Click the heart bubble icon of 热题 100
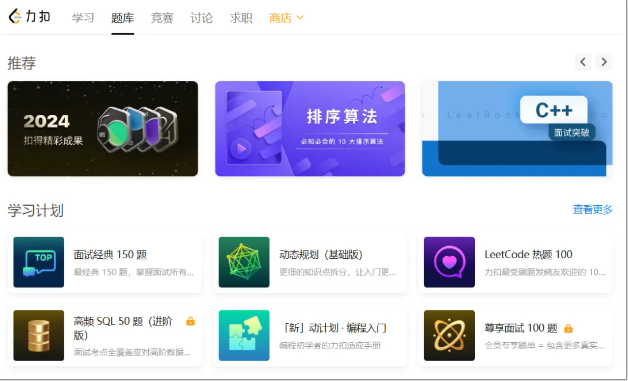The image size is (628, 381). pyautogui.click(x=449, y=262)
